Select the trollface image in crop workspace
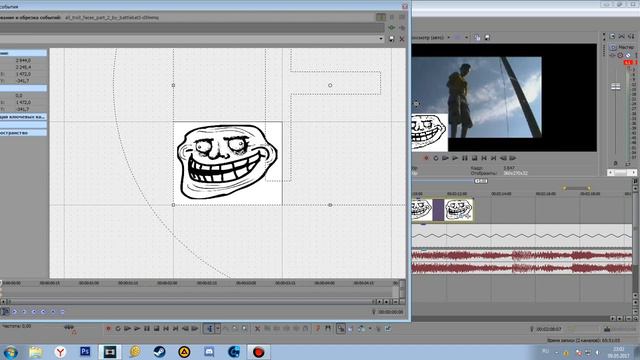 (x=228, y=163)
